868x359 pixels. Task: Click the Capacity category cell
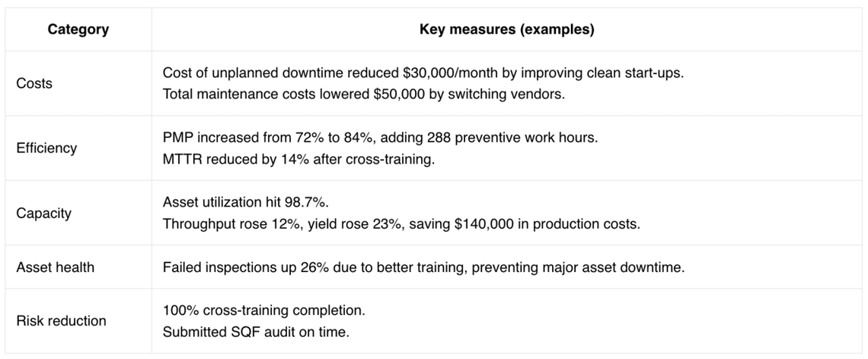[x=43, y=213]
